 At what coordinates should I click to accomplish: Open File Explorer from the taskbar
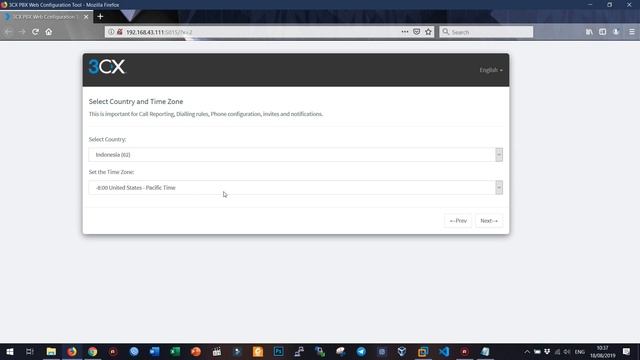(x=51, y=351)
